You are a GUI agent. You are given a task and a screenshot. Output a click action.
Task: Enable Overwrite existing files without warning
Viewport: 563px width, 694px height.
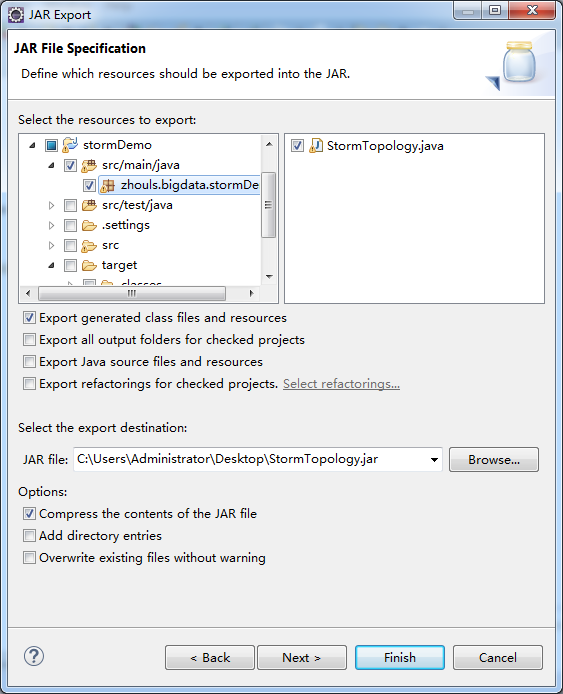click(x=29, y=557)
